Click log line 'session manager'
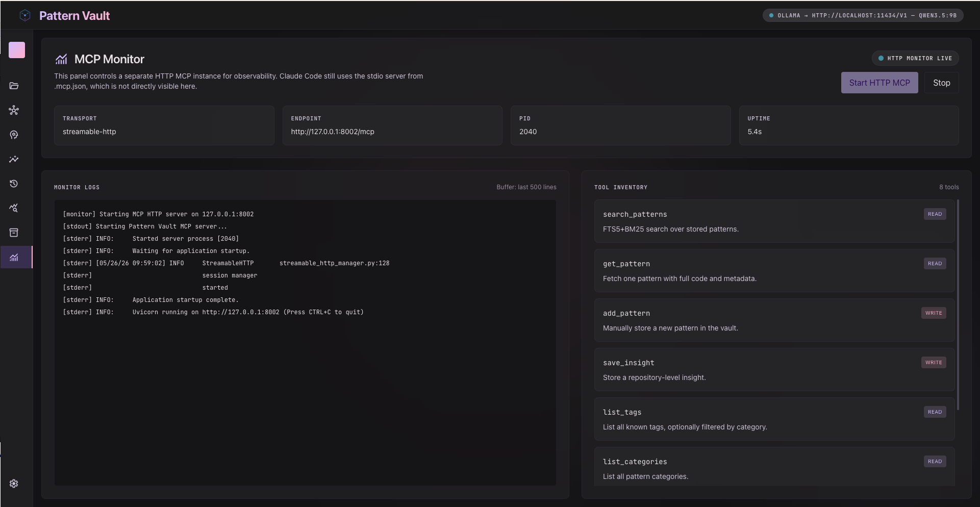Image resolution: width=980 pixels, height=507 pixels. (160, 275)
